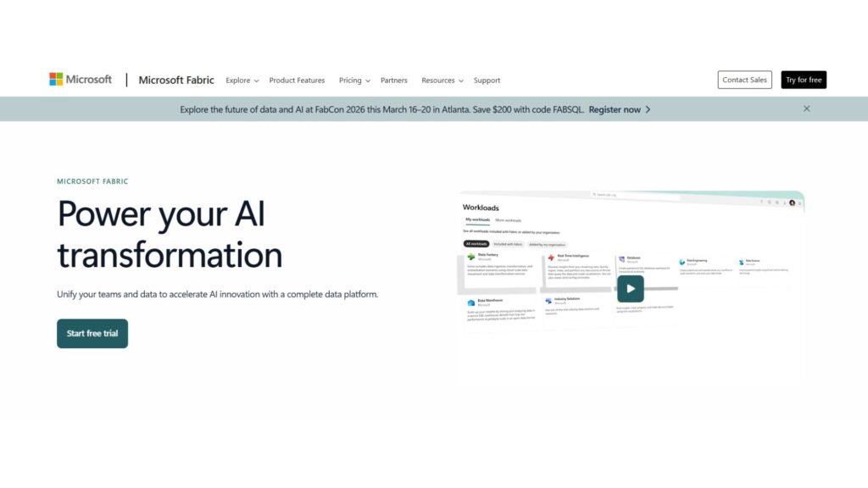Viewport: 868px width, 488px height.
Task: Click the Contact Sales button
Action: click(744, 80)
